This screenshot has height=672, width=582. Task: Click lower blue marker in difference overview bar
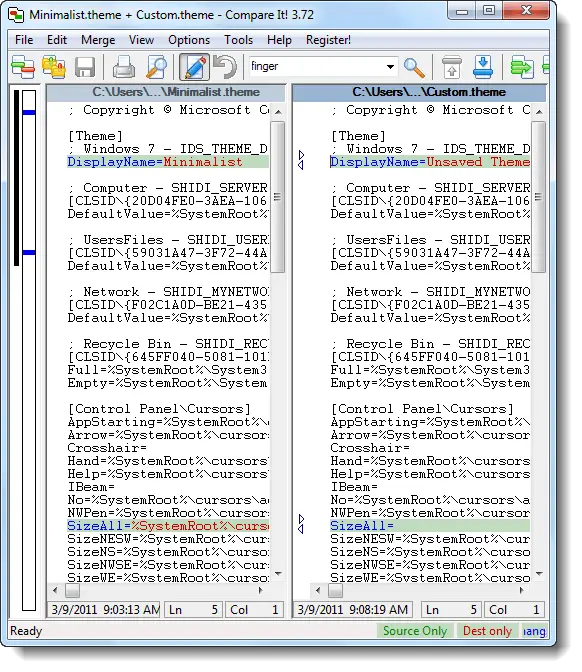click(x=29, y=253)
